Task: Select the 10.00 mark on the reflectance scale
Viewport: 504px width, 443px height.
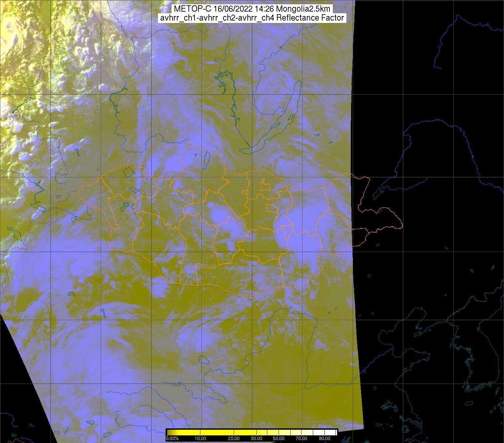Action: point(201,438)
